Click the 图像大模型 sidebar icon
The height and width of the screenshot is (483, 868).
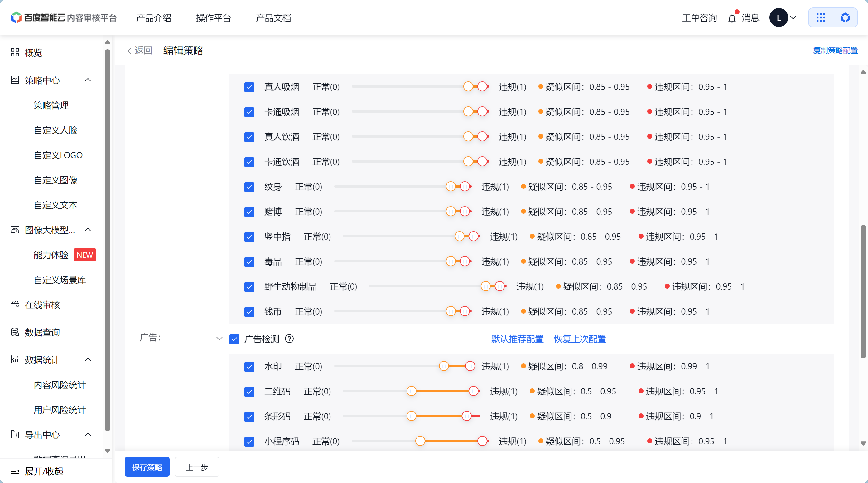15,230
